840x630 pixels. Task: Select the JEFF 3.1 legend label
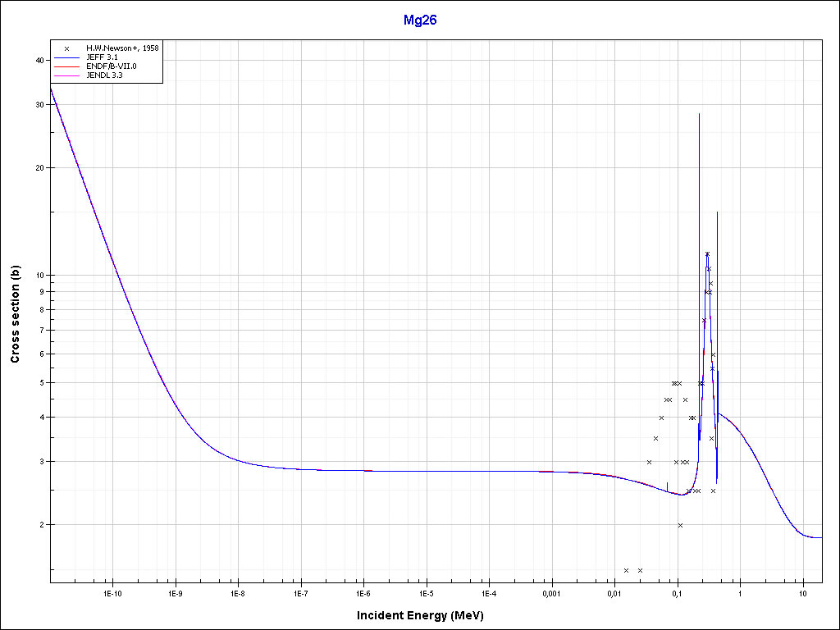click(x=103, y=57)
